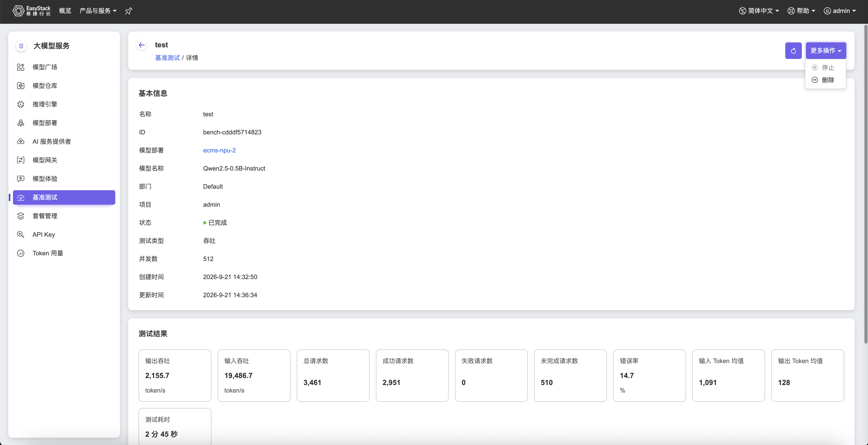Open the Token 用量 page
The image size is (868, 445).
click(x=64, y=253)
